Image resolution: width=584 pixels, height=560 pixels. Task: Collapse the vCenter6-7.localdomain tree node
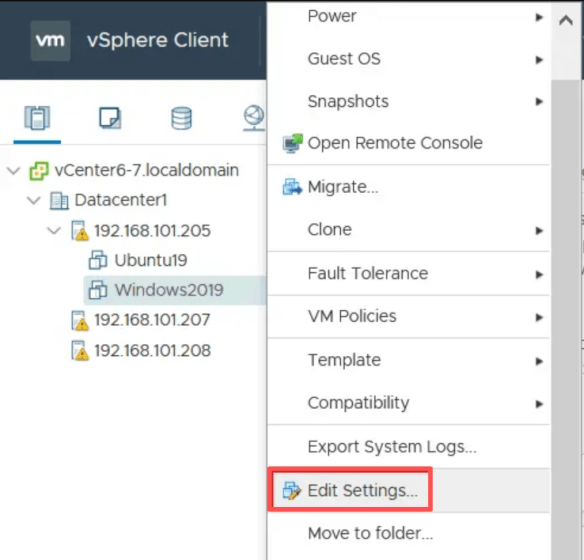[14, 171]
